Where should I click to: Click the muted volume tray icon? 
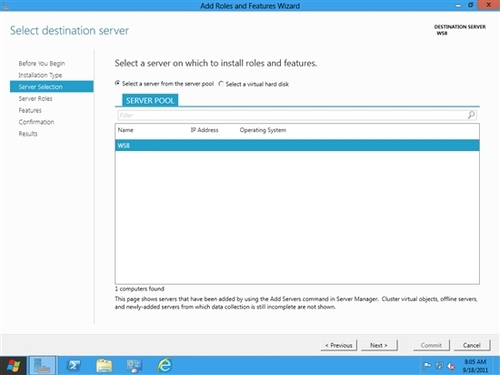pyautogui.click(x=451, y=366)
